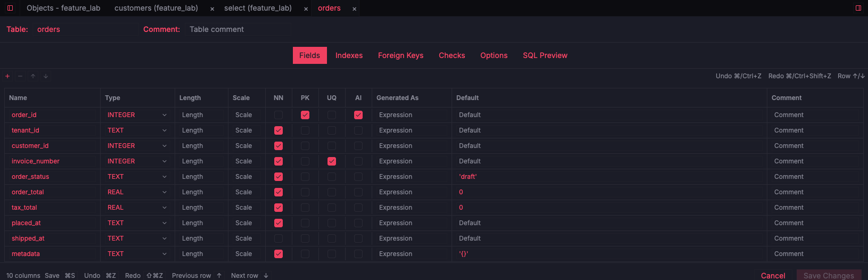The width and height of the screenshot is (868, 280).
Task: Edit the table name field 'orders'
Action: click(x=85, y=29)
